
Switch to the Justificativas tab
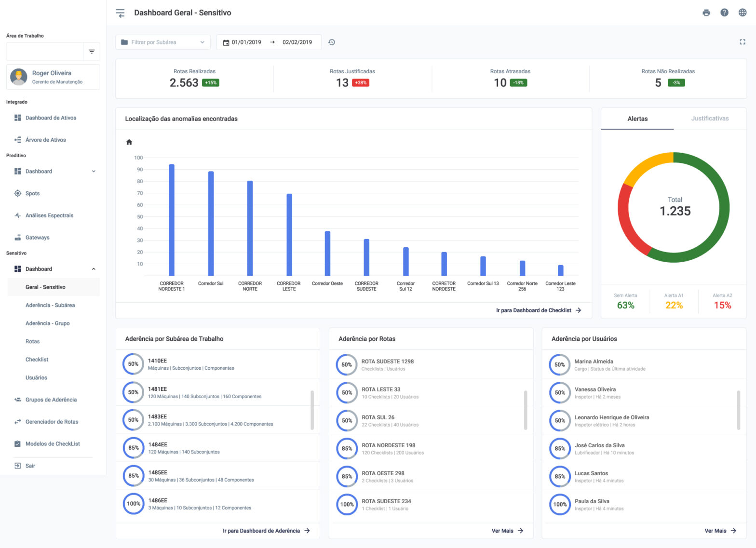click(x=710, y=119)
